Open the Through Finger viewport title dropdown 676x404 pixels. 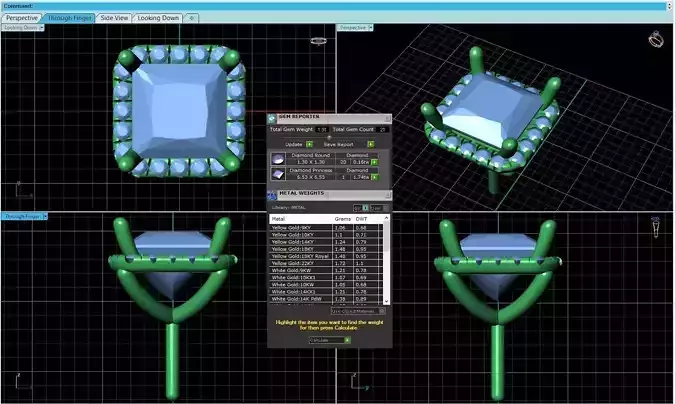[45, 216]
